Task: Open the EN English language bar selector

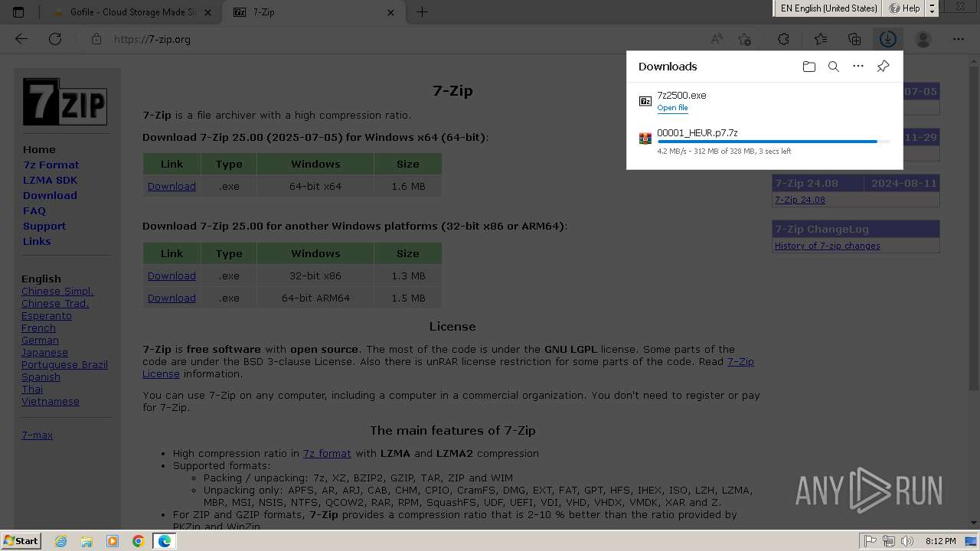Action: (x=828, y=8)
